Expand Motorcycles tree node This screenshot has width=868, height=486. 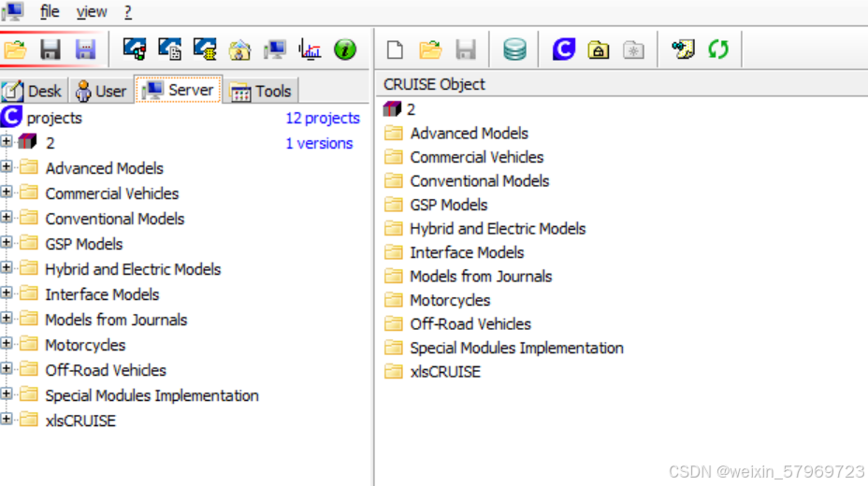[x=7, y=343]
